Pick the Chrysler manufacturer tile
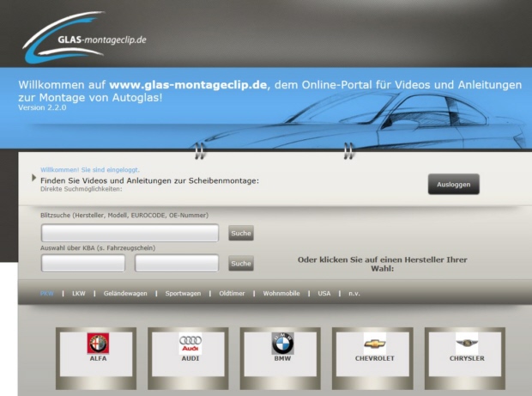 (x=465, y=358)
